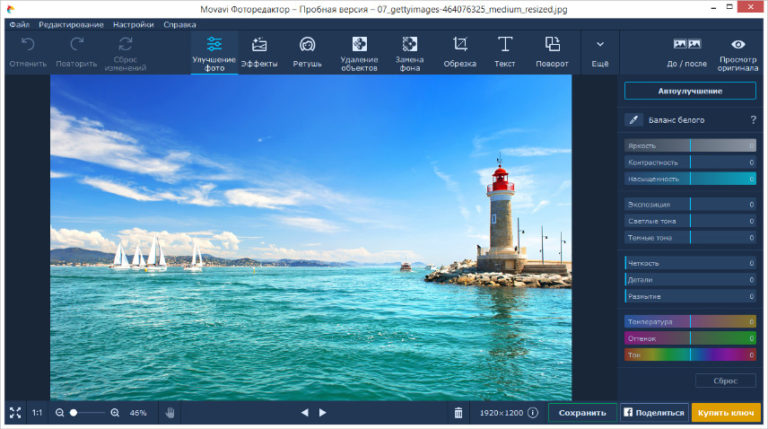Click the white balance eyedropper icon
The width and height of the screenshot is (768, 429).
[x=633, y=120]
